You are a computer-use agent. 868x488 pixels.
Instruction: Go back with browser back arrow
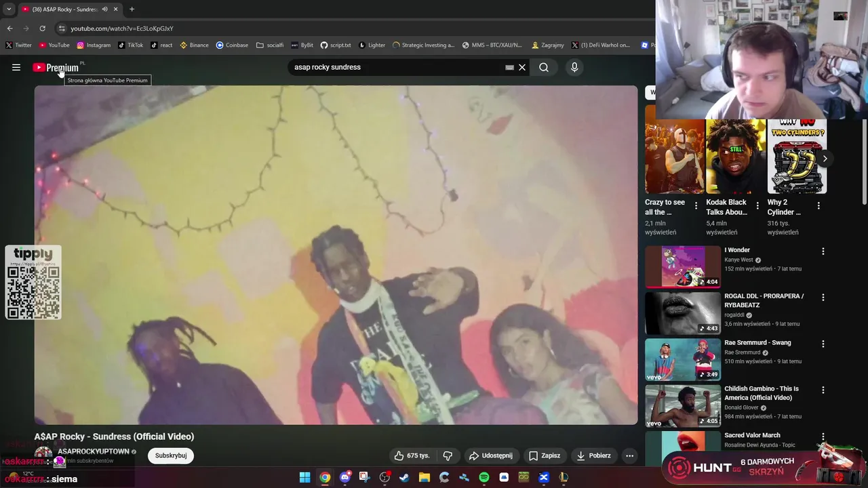[x=9, y=28]
